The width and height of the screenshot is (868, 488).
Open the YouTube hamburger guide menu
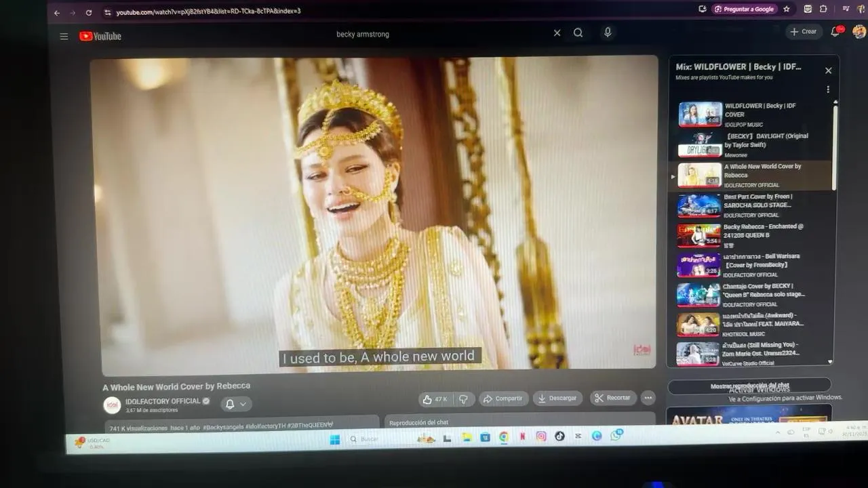(x=64, y=36)
